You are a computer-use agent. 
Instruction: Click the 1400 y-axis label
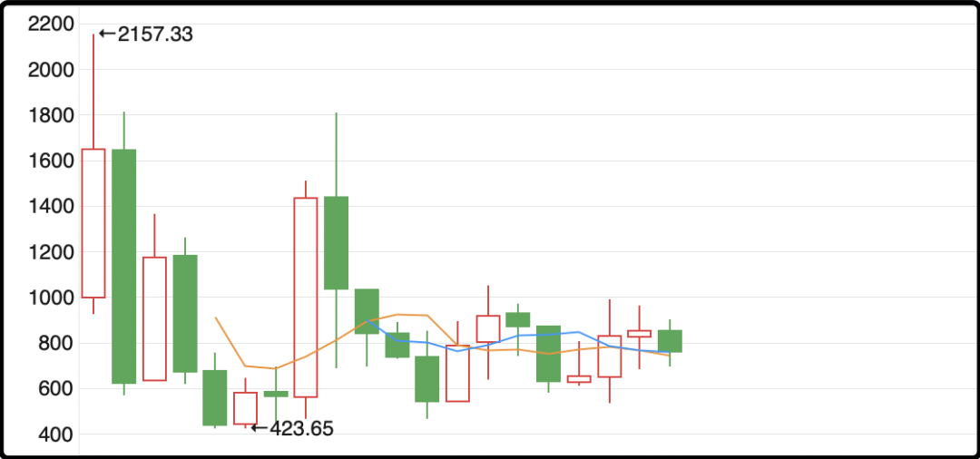pyautogui.click(x=51, y=206)
